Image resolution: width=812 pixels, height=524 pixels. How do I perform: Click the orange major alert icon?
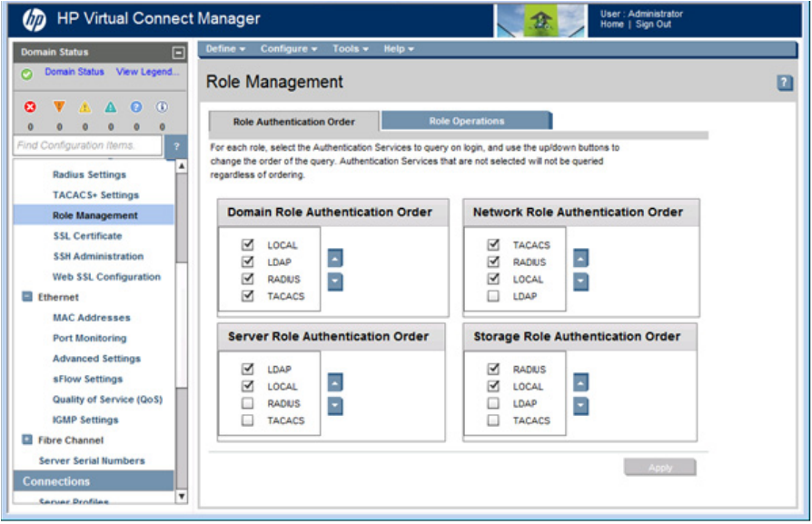click(x=59, y=106)
